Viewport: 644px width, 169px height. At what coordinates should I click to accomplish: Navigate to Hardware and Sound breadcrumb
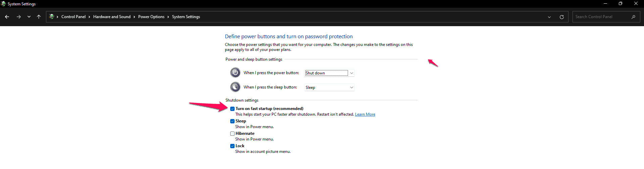pyautogui.click(x=112, y=17)
